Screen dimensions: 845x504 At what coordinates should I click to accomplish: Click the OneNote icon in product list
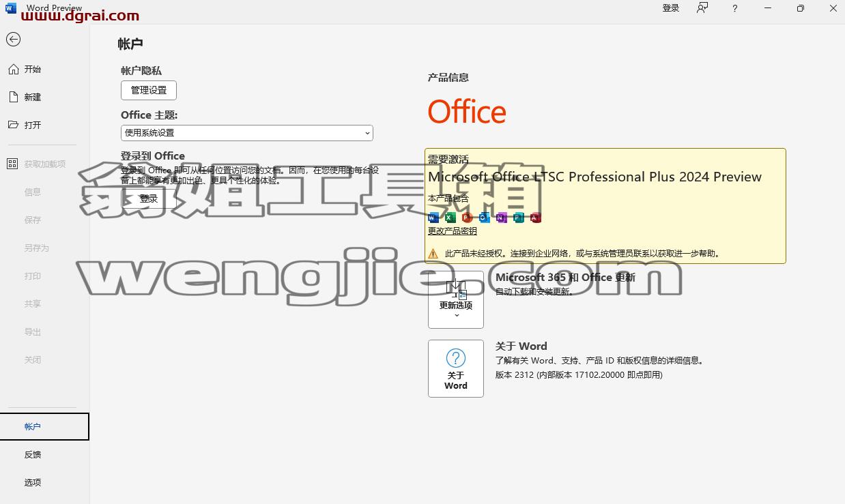point(502,218)
